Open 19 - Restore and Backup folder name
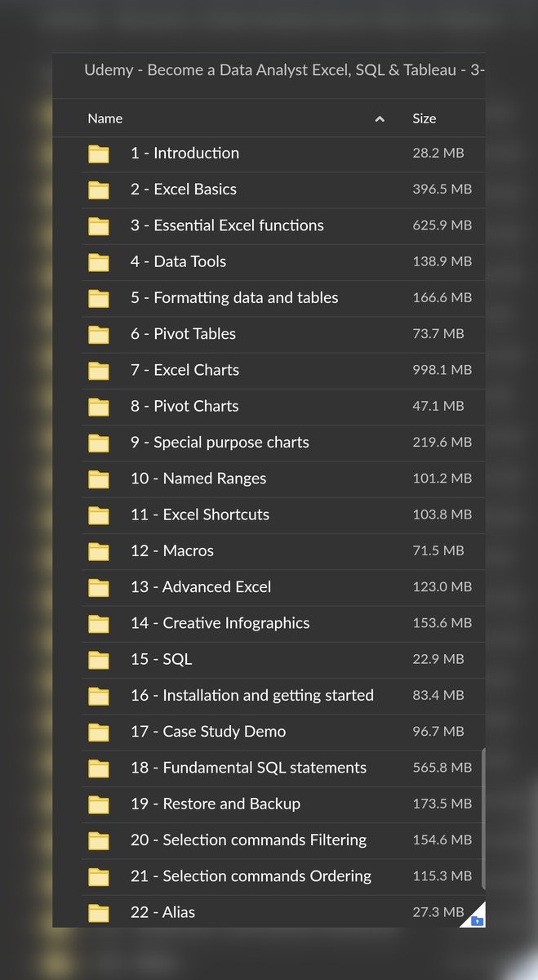Image resolution: width=538 pixels, height=980 pixels. click(x=216, y=804)
